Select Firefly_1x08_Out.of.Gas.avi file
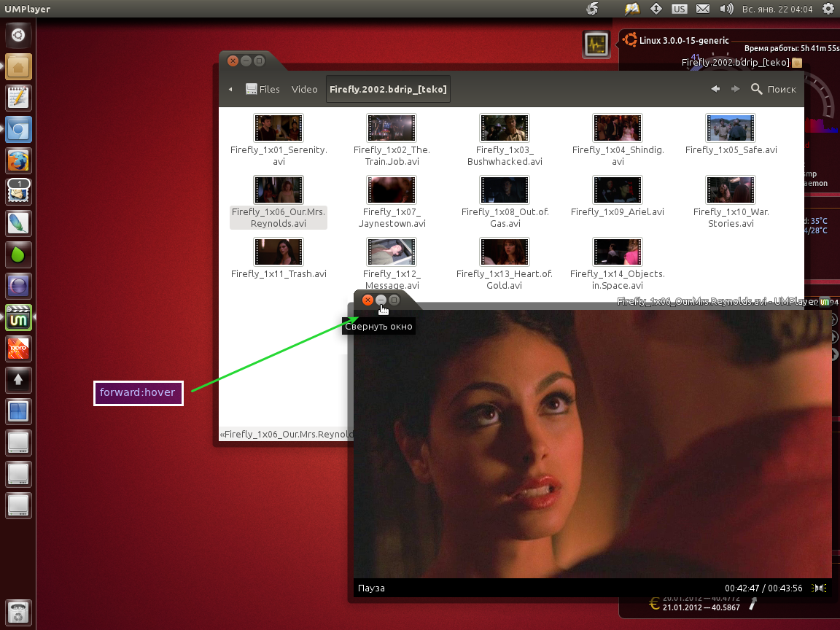Screen dimensions: 840x630 [505, 203]
